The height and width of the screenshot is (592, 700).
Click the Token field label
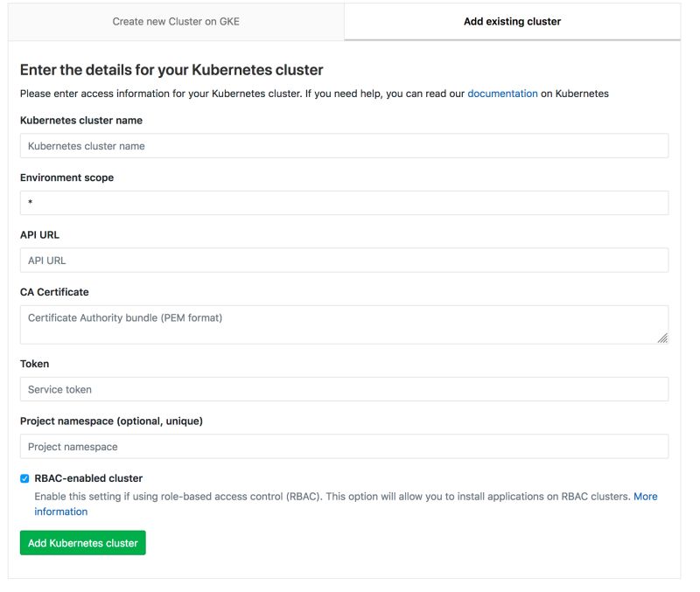[33, 364]
